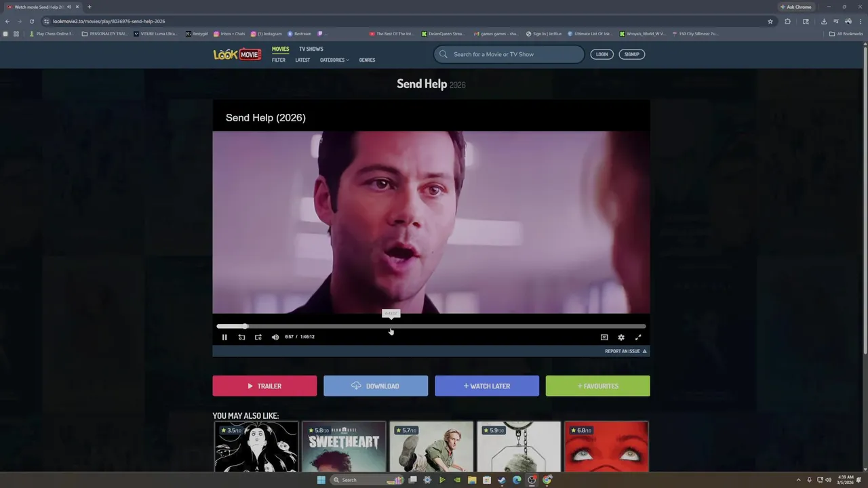Open the Chrome extensions puzzle icon
Viewport: 868px width, 488px height.
pos(788,21)
